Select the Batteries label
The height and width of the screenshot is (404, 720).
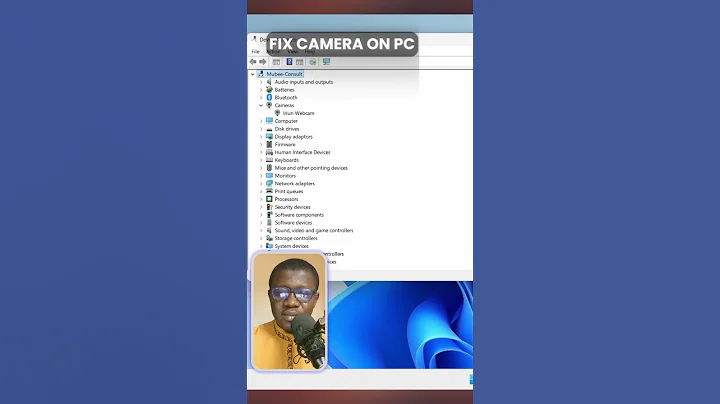tap(284, 90)
